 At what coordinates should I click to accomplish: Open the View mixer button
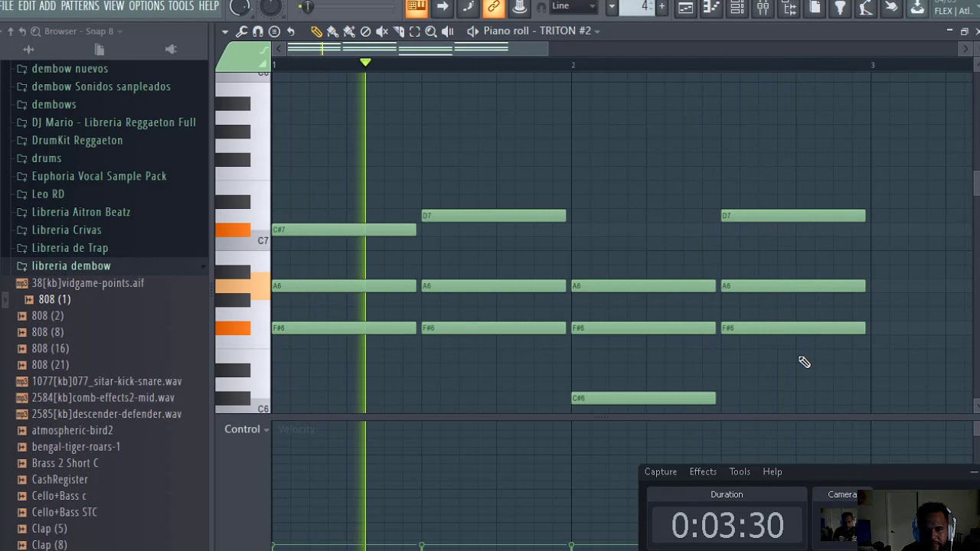tap(763, 8)
